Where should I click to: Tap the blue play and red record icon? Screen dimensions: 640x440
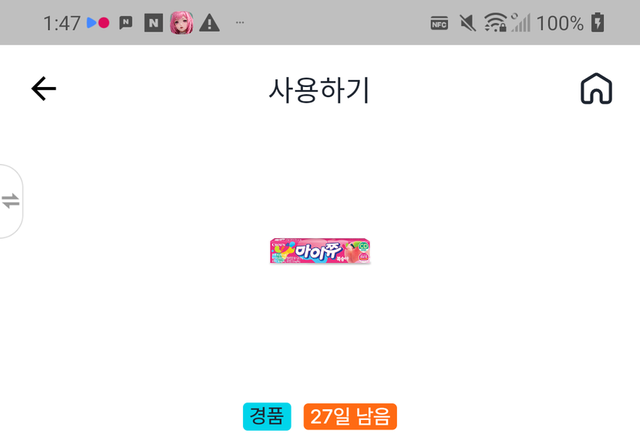(x=98, y=23)
